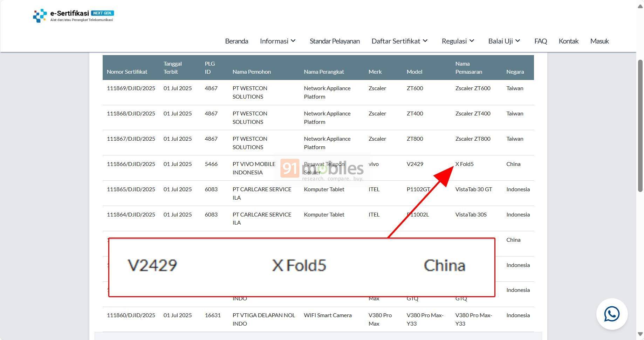Click model cell P1102GT
Image resolution: width=644 pixels, height=340 pixels.
418,189
